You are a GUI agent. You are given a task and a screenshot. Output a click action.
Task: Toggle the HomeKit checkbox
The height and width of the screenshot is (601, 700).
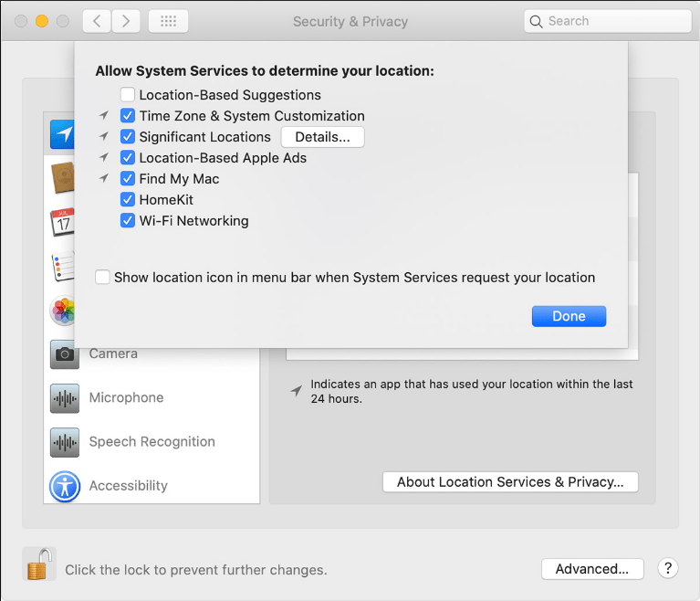click(128, 200)
